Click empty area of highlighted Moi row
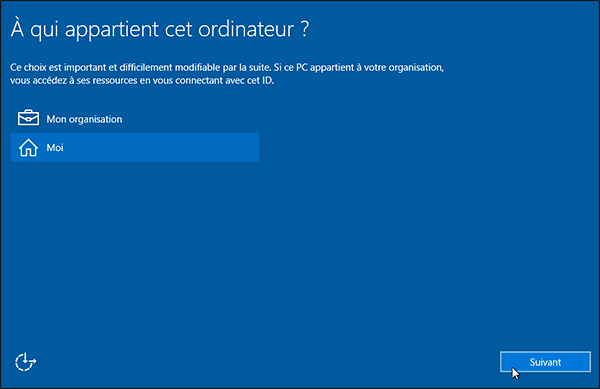The width and height of the screenshot is (600, 389). tap(161, 147)
